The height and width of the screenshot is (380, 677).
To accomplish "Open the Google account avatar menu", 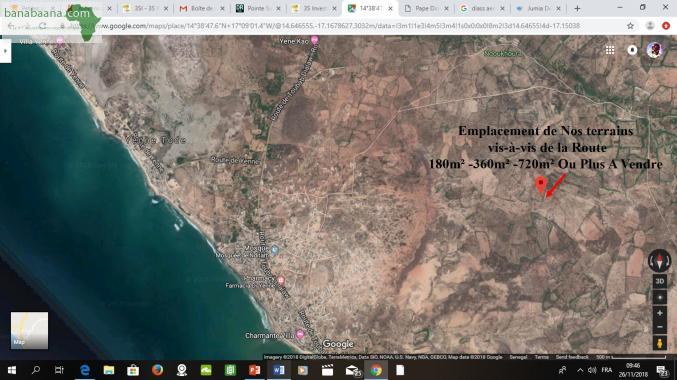I will click(x=655, y=50).
